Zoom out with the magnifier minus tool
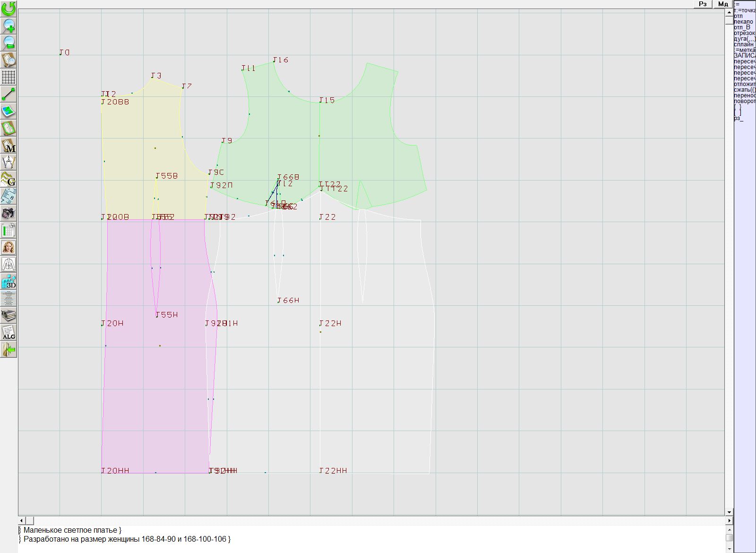 point(9,43)
